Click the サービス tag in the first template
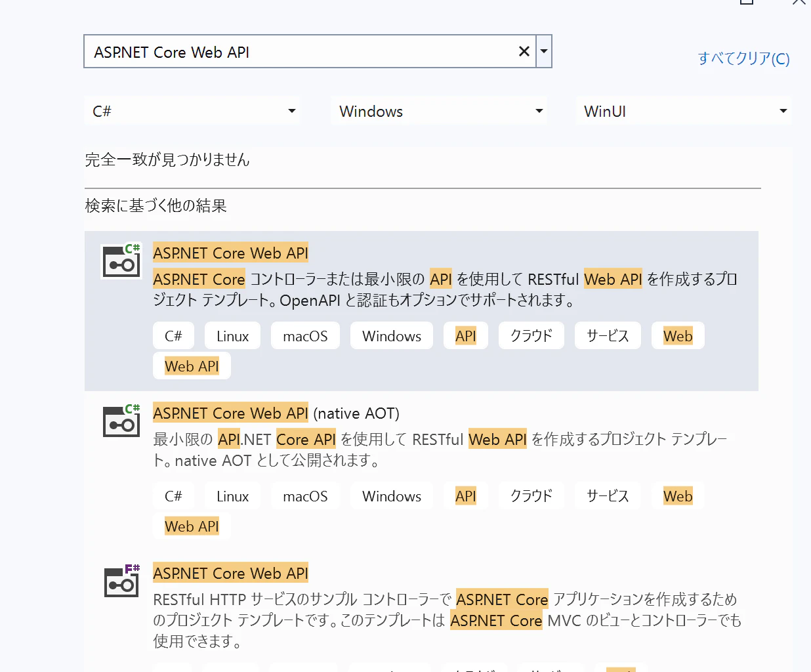The width and height of the screenshot is (811, 672). click(608, 335)
